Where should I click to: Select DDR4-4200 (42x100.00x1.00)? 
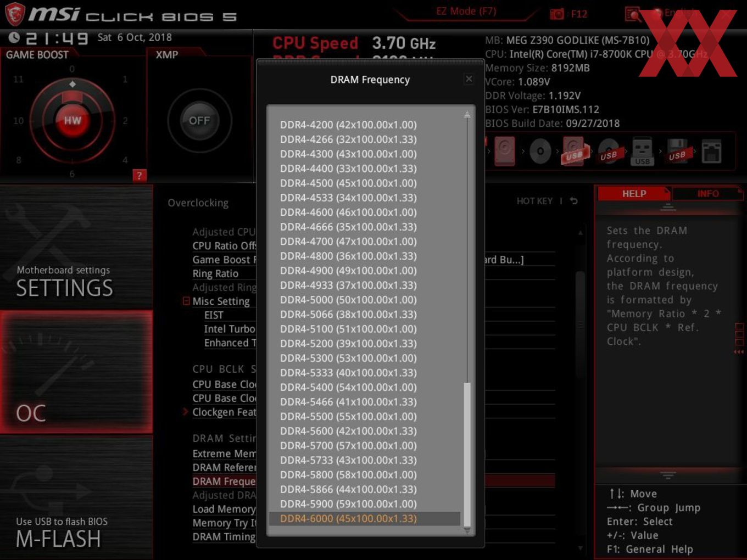tap(364, 125)
